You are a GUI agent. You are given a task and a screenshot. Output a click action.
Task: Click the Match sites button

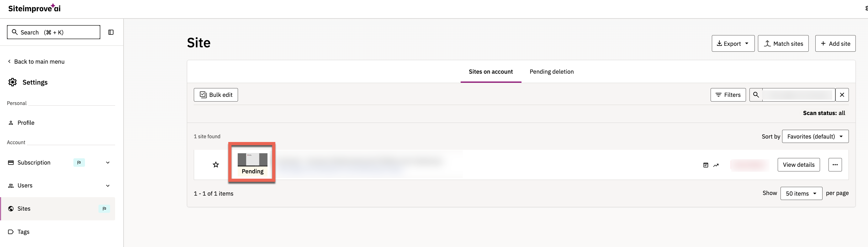tap(783, 44)
